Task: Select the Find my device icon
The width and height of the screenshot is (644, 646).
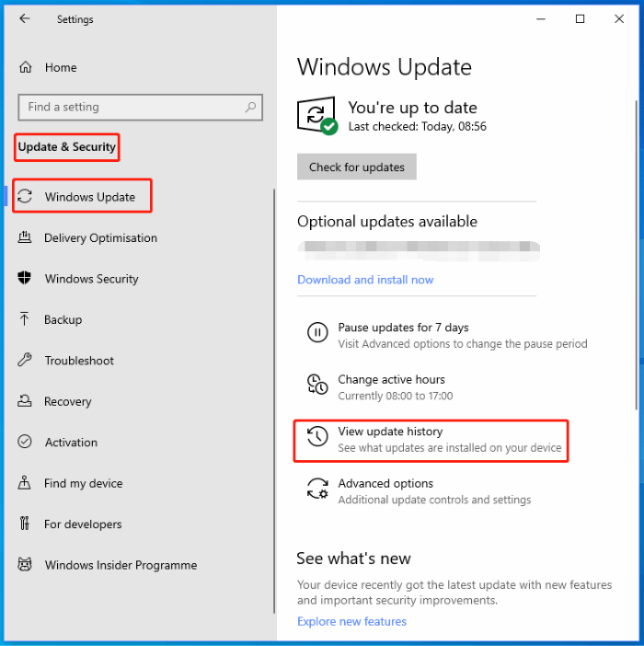Action: pyautogui.click(x=24, y=482)
